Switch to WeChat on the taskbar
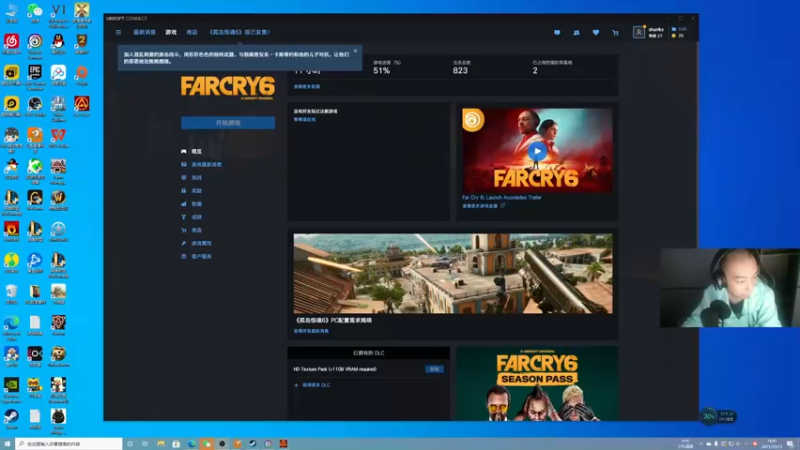This screenshot has height=450, width=800. pos(207,444)
